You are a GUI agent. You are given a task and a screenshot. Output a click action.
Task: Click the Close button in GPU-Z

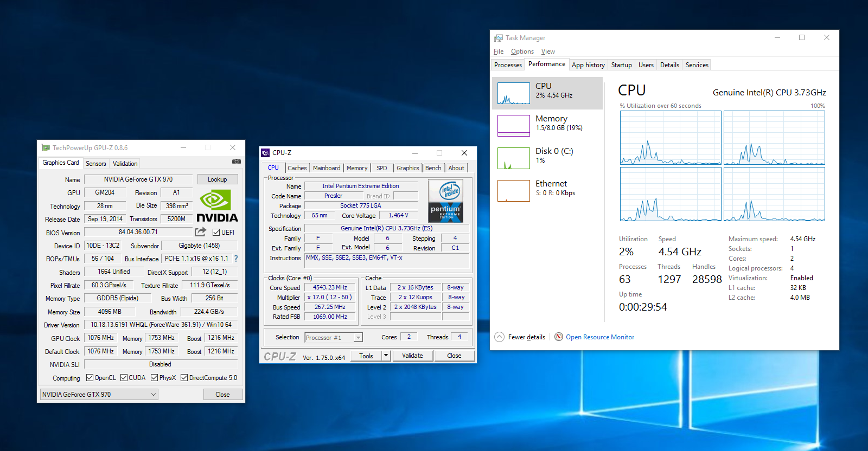[222, 395]
